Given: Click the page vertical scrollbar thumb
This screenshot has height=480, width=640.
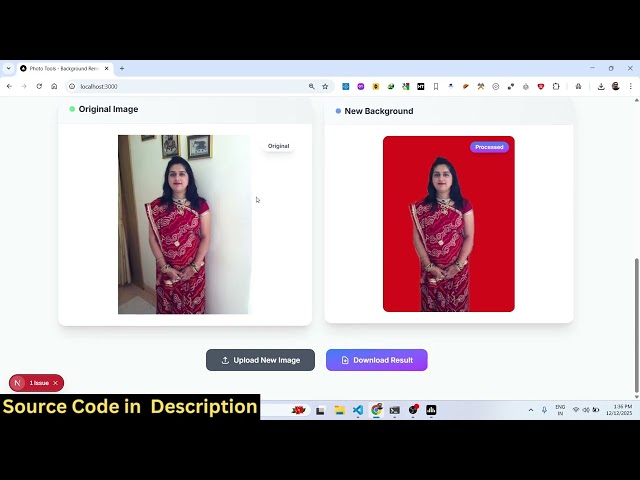Looking at the screenshot, I should point(636,325).
